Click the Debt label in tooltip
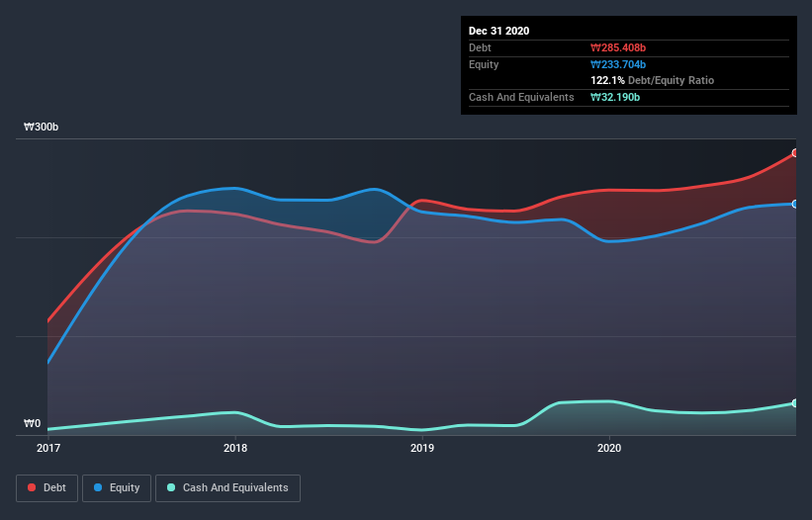This screenshot has width=812, height=520. 480,47
